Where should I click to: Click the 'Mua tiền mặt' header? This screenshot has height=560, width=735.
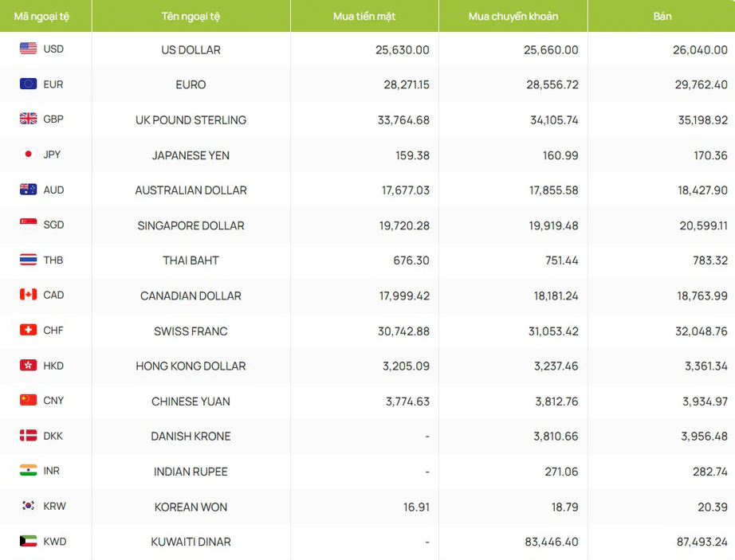[x=364, y=17]
